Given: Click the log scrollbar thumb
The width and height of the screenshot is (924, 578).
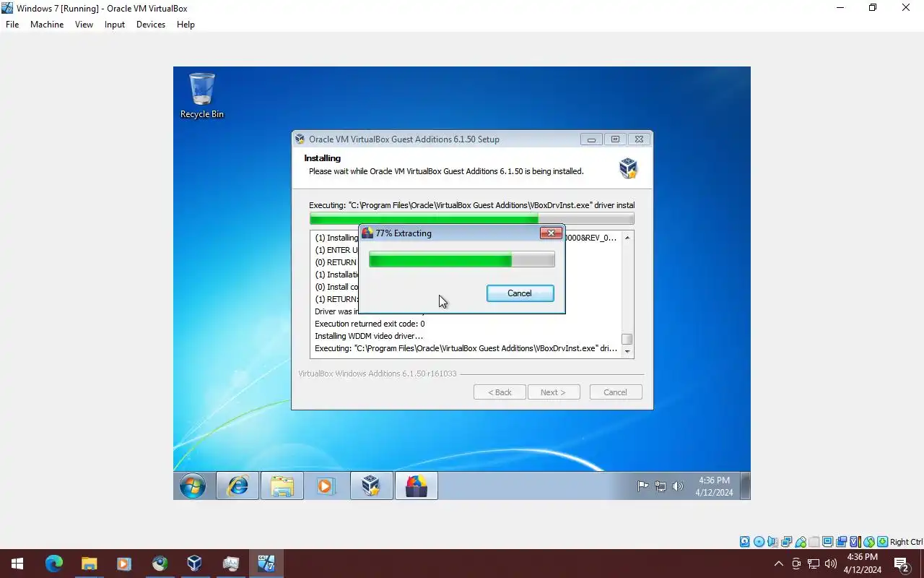Looking at the screenshot, I should coord(627,339).
